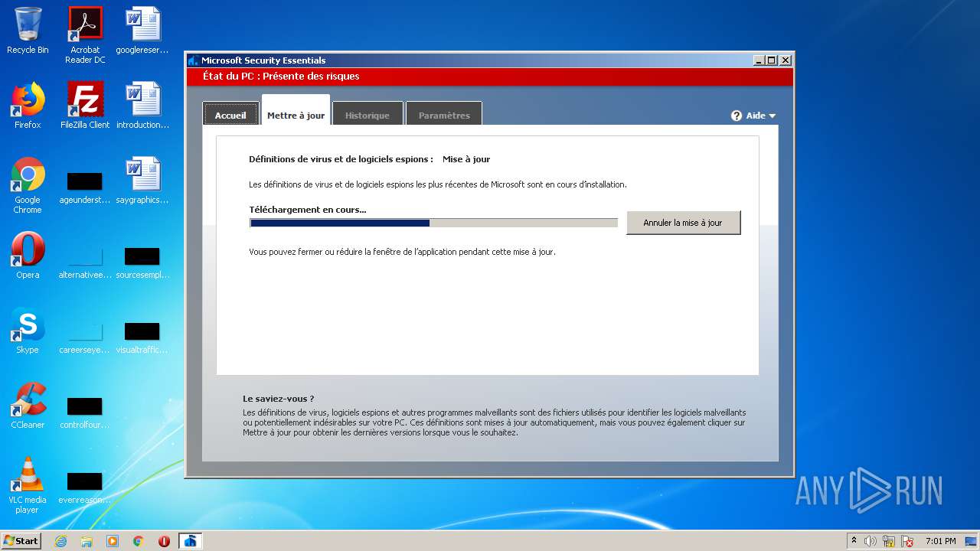Open the Start menu
The image size is (980, 551).
pos(21,541)
